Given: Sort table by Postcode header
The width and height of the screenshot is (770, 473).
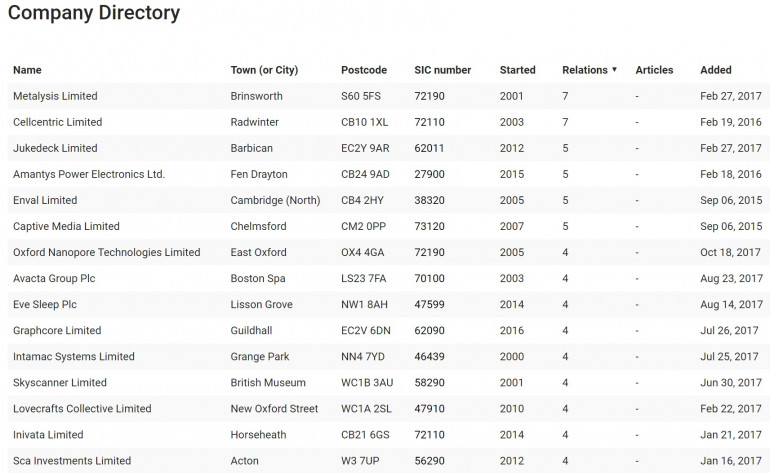Looking at the screenshot, I should tap(364, 70).
